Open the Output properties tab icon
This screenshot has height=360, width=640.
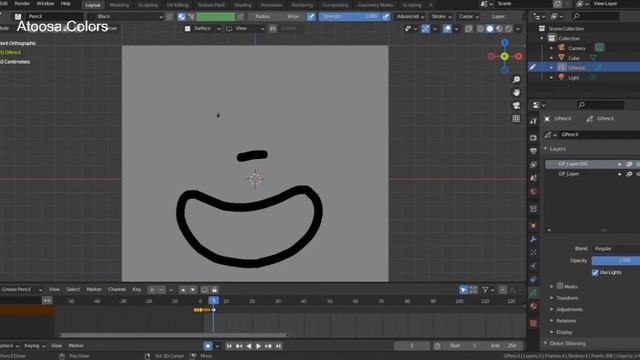[x=533, y=151]
